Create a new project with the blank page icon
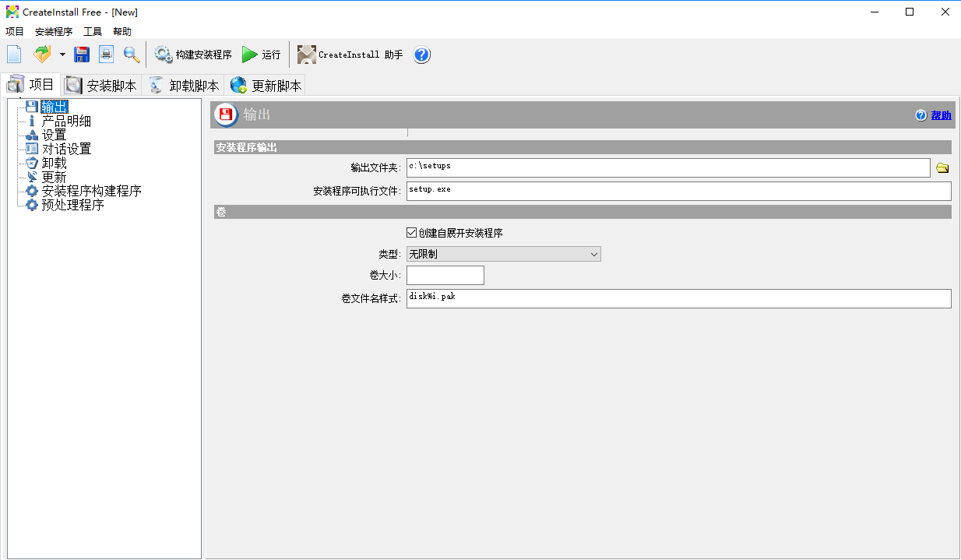The image size is (961, 560). tap(13, 54)
